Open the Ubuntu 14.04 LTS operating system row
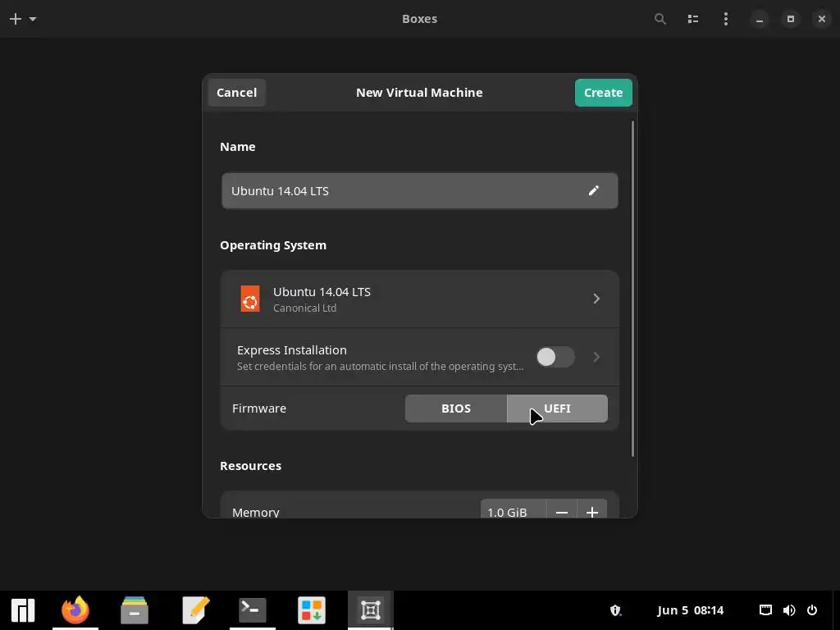Viewport: 840px width, 630px height. pos(419,299)
